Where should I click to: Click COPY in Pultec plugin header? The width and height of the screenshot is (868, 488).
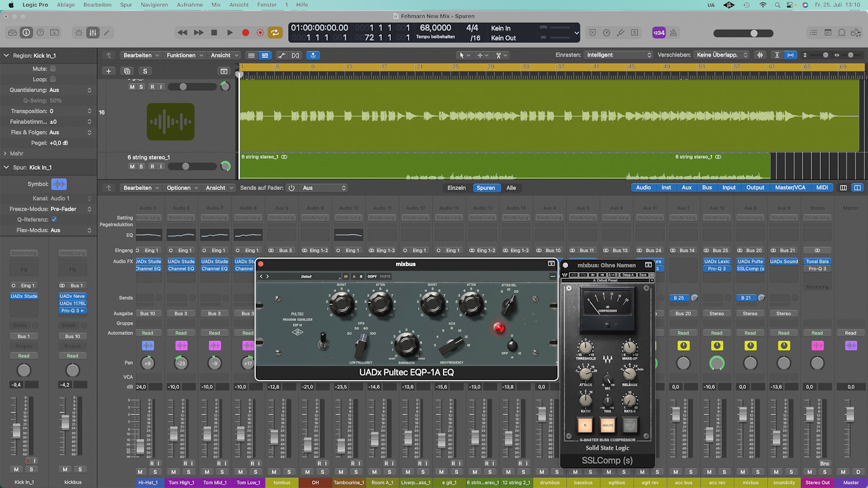tap(372, 276)
